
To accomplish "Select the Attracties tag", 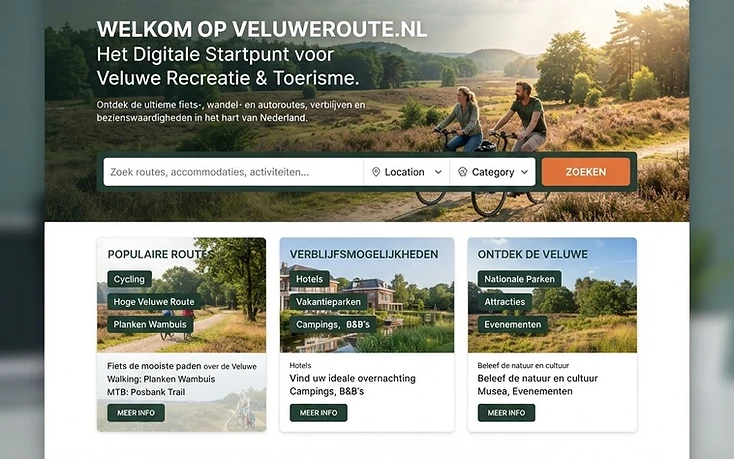I will [505, 302].
